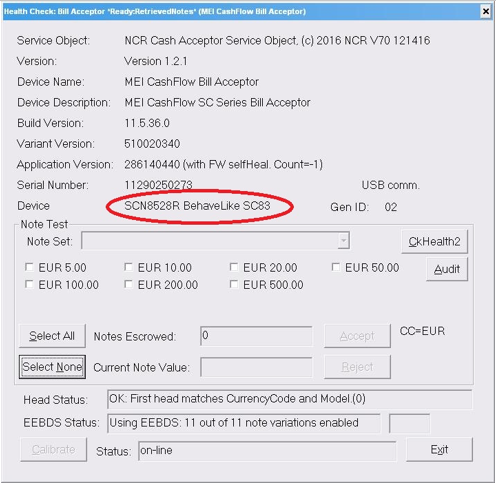Click the Application Version value 286140440
The height and width of the screenshot is (485, 496).
(152, 164)
